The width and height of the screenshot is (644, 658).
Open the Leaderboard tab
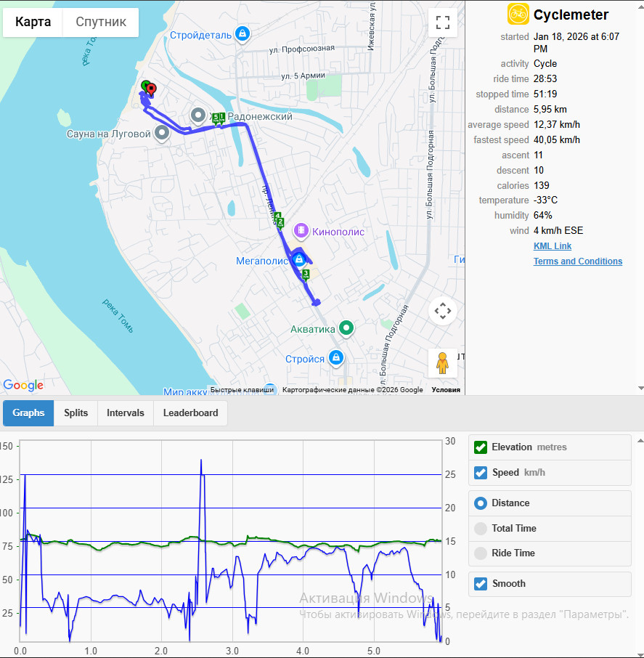pos(190,413)
